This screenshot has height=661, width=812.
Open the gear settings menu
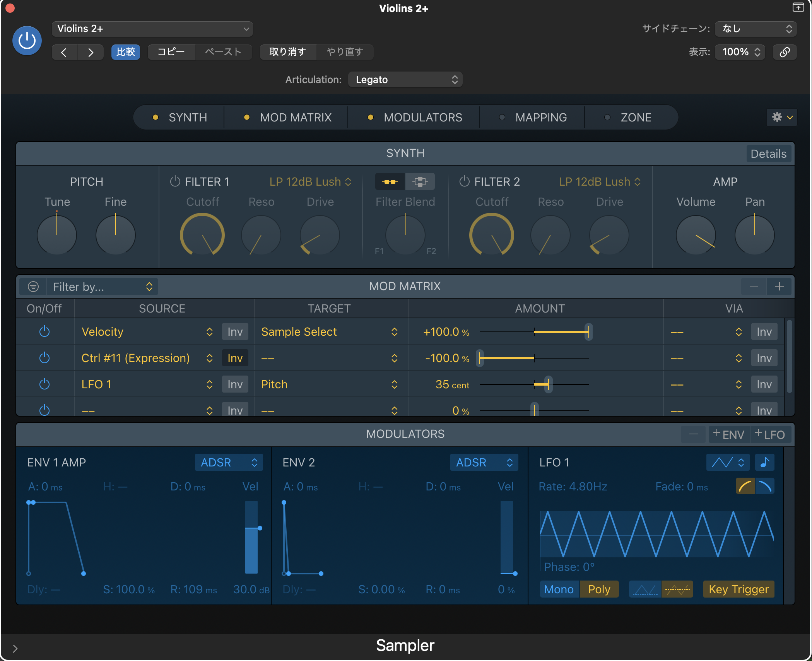point(781,117)
